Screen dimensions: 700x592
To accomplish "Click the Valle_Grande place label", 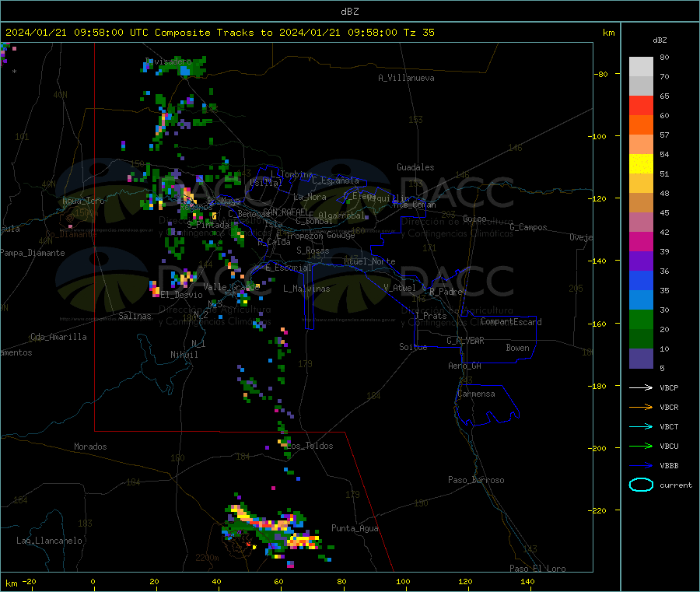I will click(231, 286).
